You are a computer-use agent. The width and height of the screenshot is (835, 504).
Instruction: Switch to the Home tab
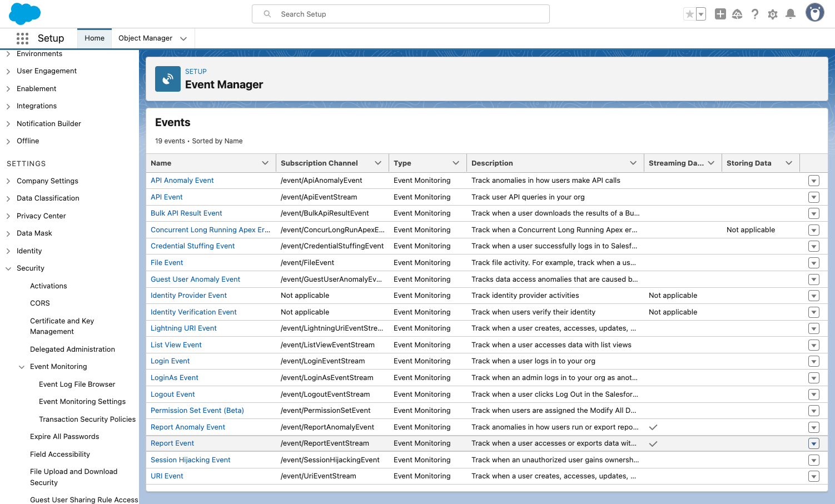95,38
